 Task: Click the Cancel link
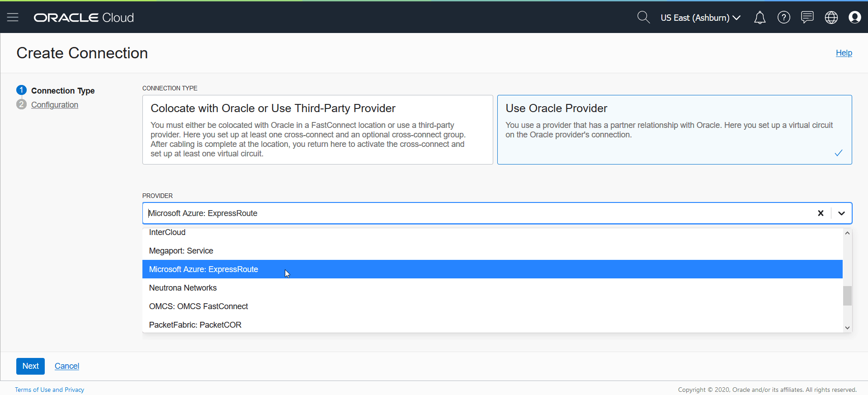pos(67,366)
